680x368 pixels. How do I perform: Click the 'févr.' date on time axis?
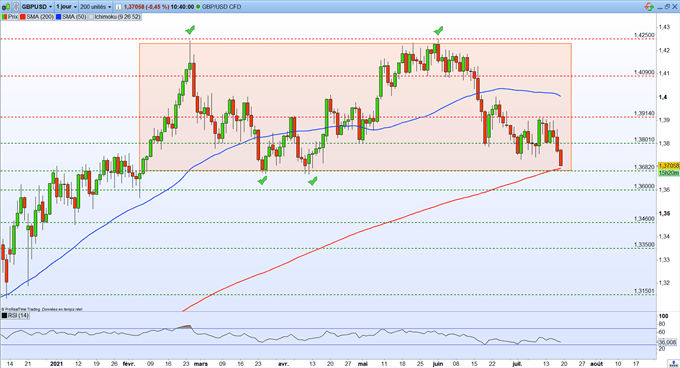point(129,364)
